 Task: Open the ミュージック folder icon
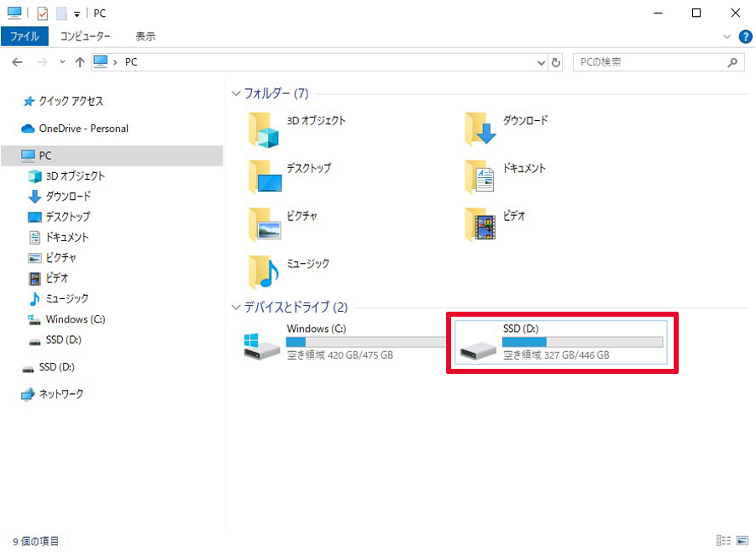264,272
